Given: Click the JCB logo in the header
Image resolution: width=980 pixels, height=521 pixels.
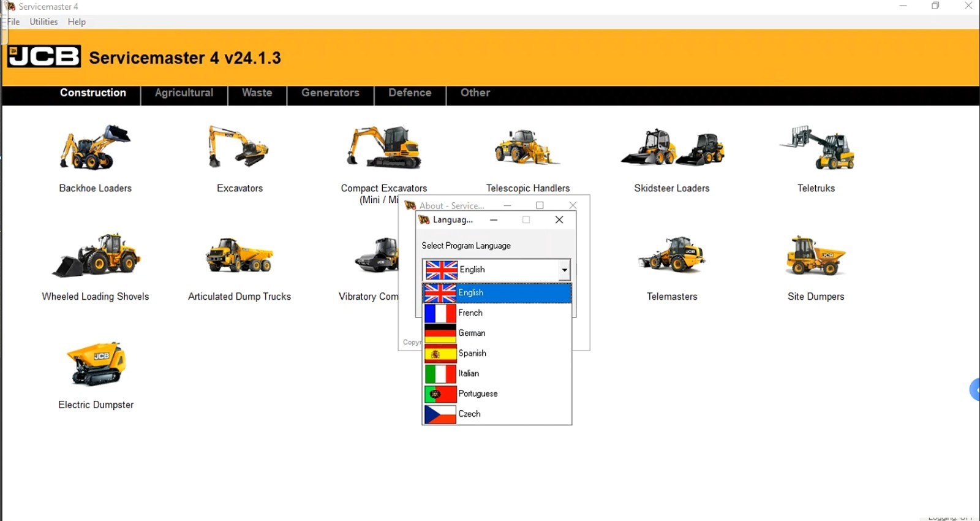Looking at the screenshot, I should click(x=44, y=56).
